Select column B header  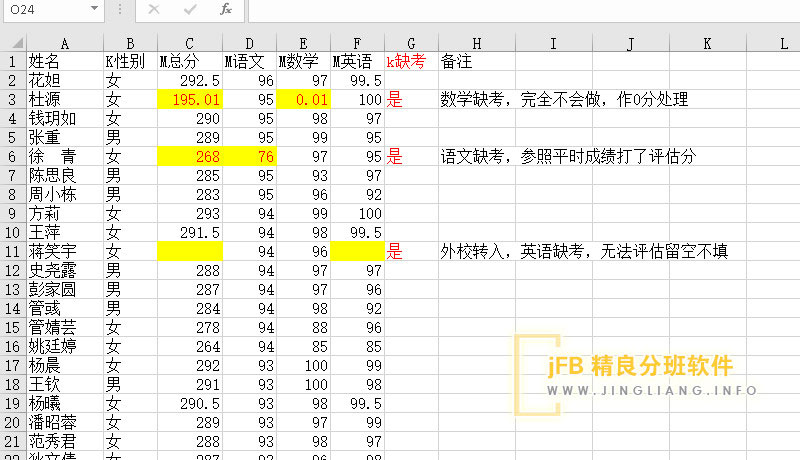coord(130,43)
